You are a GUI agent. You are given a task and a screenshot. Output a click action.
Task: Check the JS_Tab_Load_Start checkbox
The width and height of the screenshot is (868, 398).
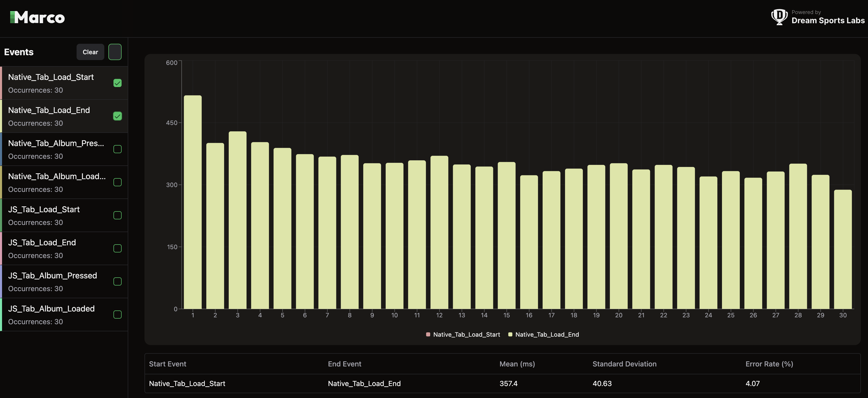tap(117, 215)
